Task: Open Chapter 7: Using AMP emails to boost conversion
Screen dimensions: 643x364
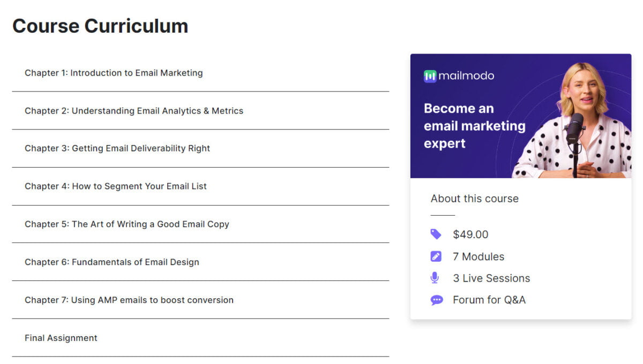Action: click(x=129, y=300)
